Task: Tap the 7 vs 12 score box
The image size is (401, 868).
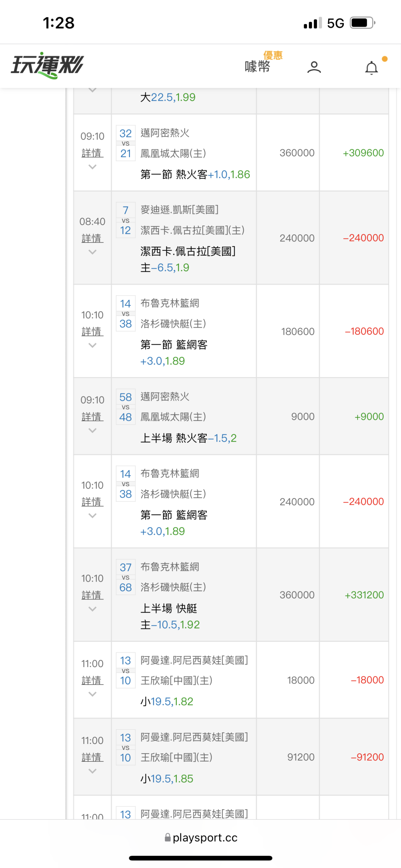Action: coord(125,221)
